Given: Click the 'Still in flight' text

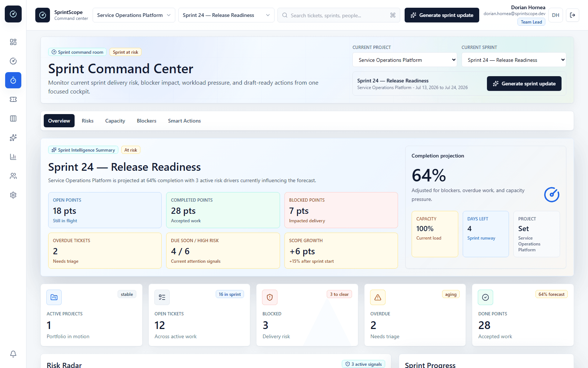Looking at the screenshot, I should 65,221.
